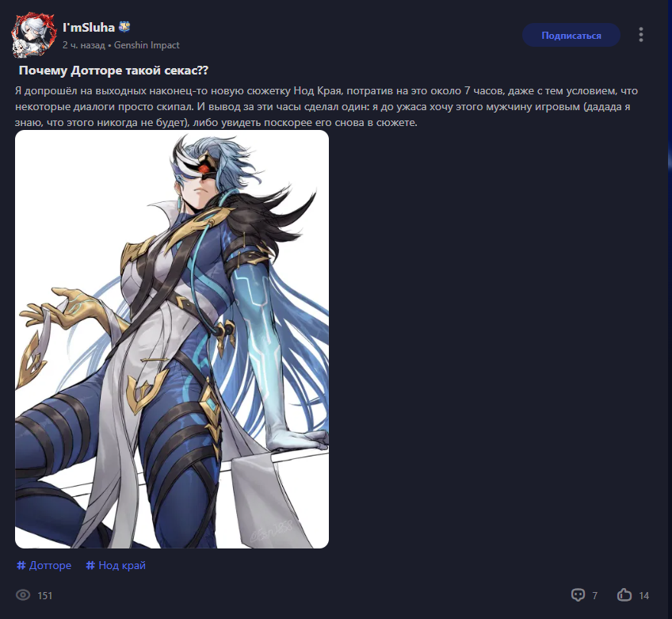This screenshot has height=619, width=672.
Task: Click the Подписаться subscribe button
Action: click(x=571, y=35)
